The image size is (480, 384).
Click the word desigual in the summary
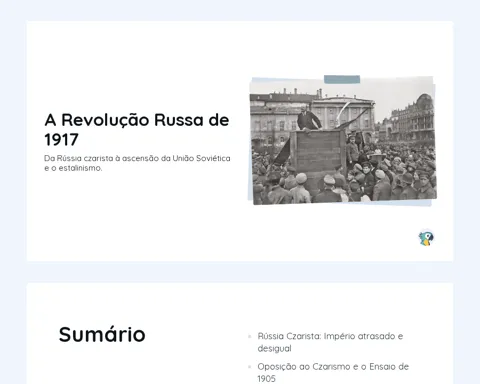pos(274,349)
